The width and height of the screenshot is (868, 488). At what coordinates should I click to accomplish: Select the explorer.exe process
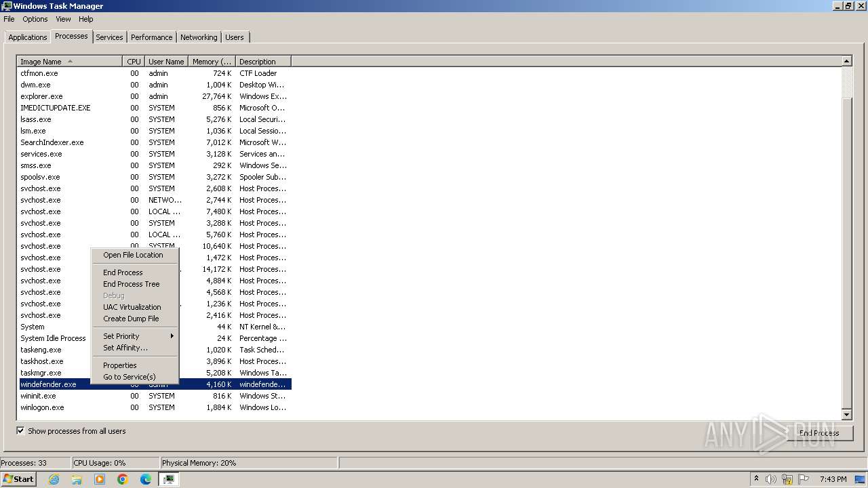point(154,96)
